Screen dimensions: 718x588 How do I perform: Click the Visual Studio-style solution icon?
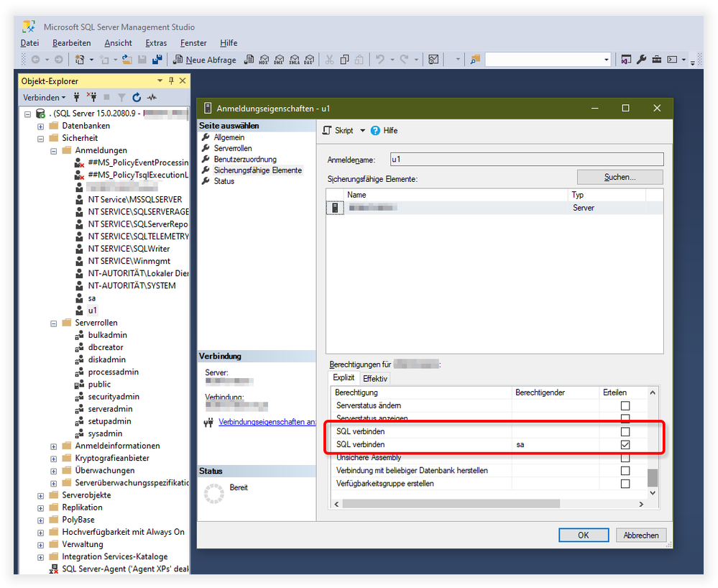pos(626,60)
